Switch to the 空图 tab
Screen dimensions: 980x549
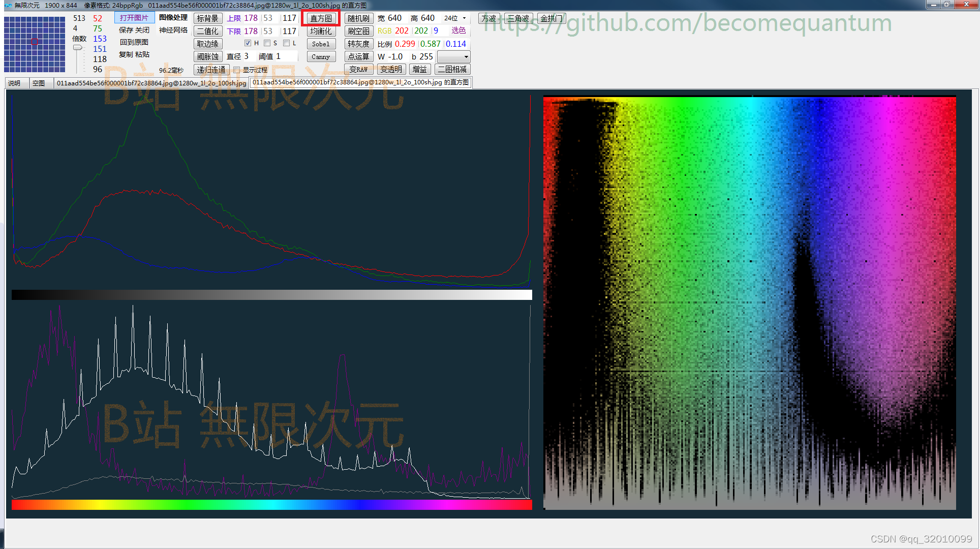(x=39, y=83)
